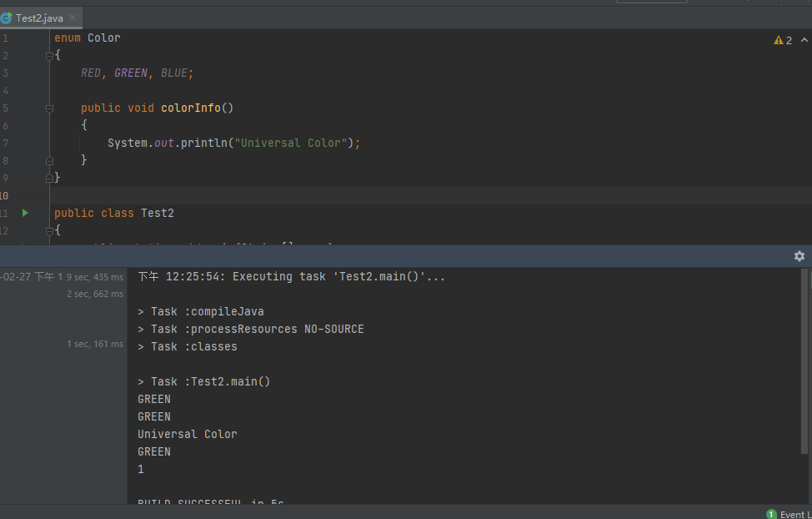Collapse the enum Color block fold marker
Screen dimensions: 812x519
(49, 55)
